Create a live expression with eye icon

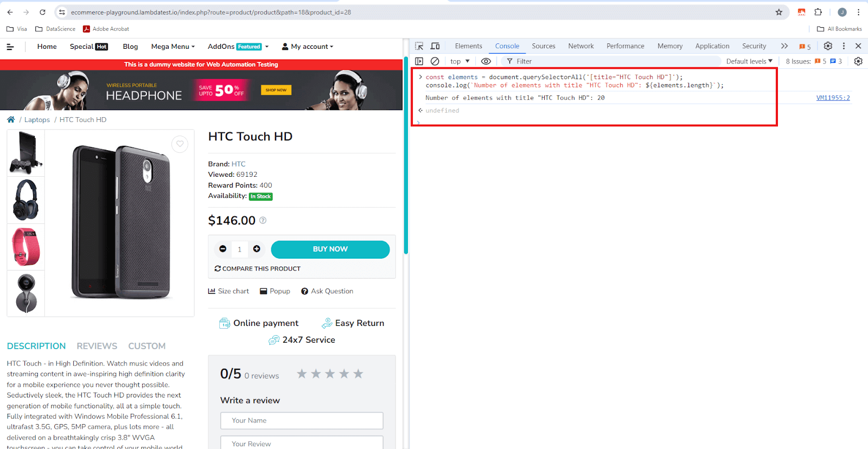486,61
